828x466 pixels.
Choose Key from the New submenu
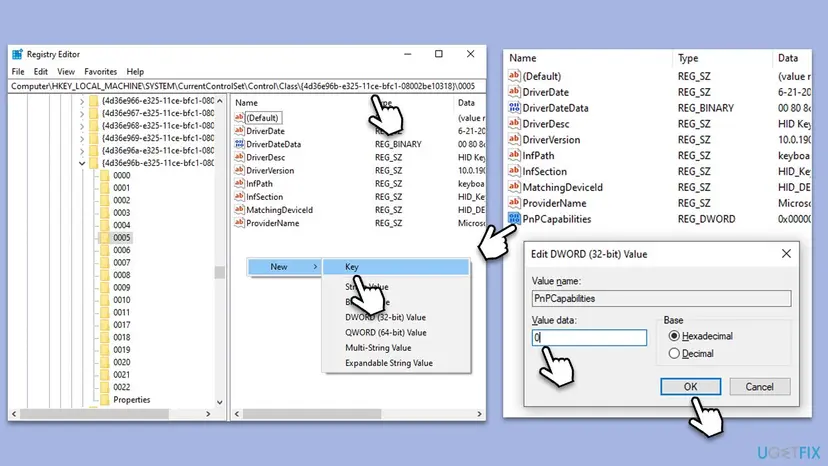pos(396,267)
